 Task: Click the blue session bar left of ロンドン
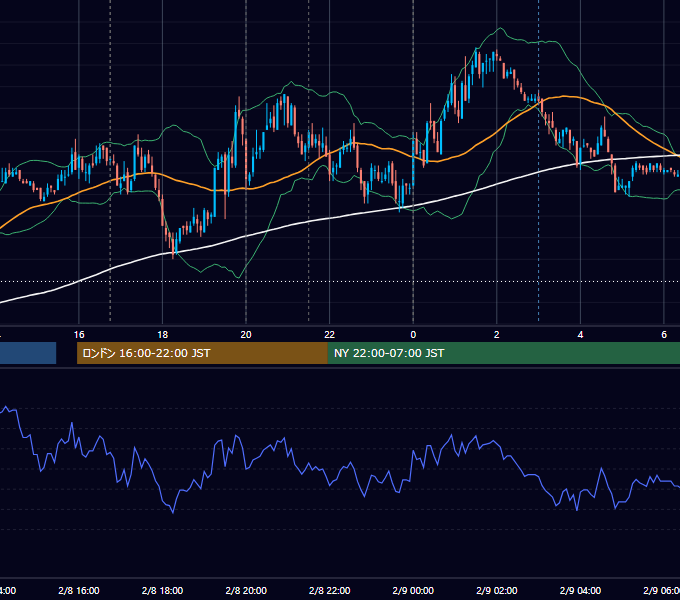click(28, 353)
